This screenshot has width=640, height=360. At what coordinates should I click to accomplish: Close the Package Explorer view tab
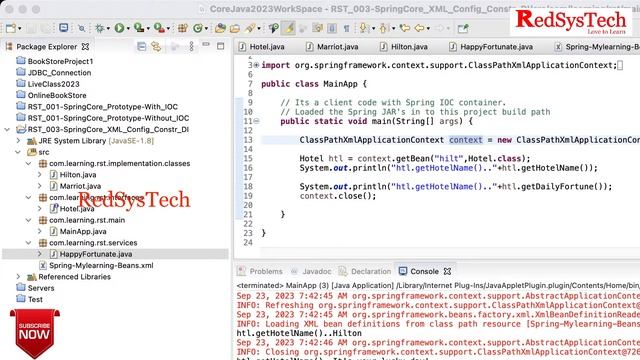click(85, 47)
